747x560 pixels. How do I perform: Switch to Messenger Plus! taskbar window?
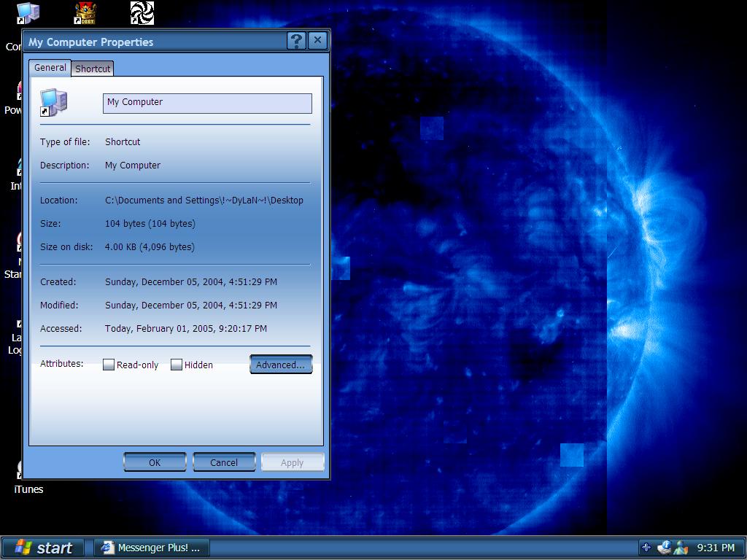coord(151,548)
